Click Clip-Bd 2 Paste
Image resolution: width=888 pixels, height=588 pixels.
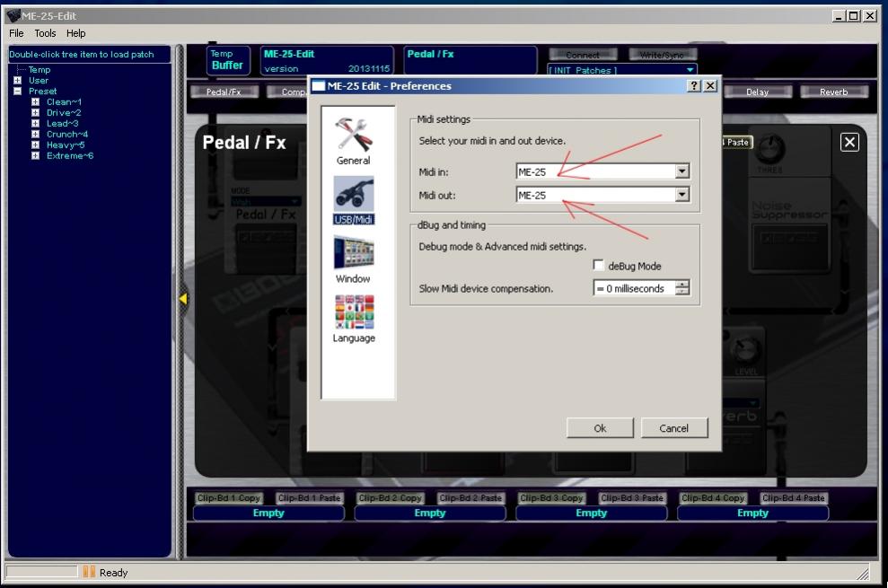pos(470,498)
